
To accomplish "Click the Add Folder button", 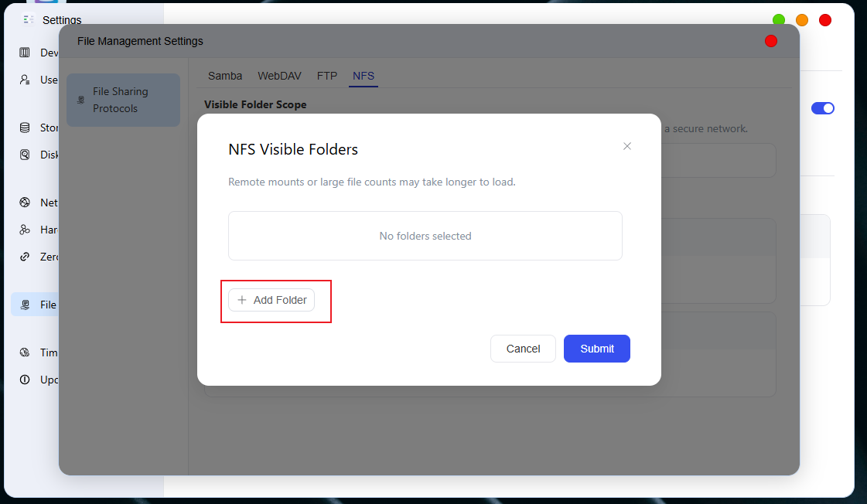I will 271,300.
